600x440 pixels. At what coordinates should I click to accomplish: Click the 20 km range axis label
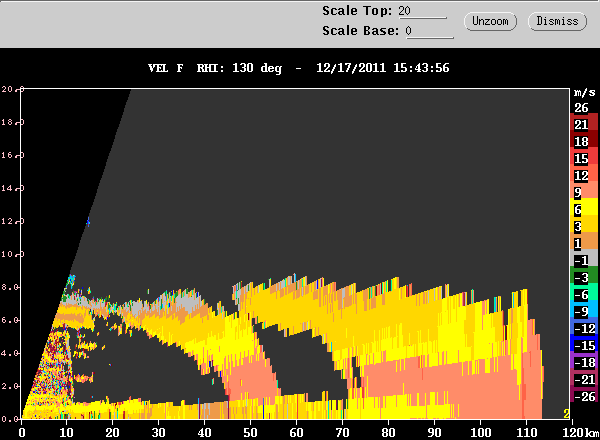tap(112, 432)
